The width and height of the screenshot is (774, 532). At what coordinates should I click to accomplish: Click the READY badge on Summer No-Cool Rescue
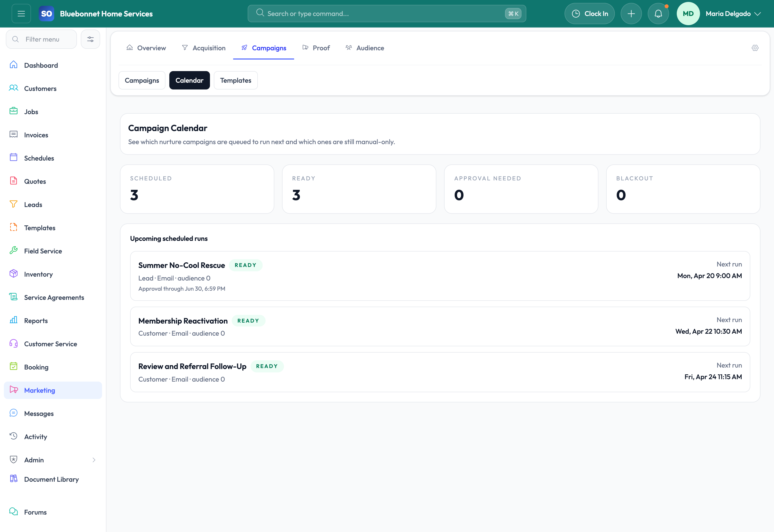tap(246, 265)
